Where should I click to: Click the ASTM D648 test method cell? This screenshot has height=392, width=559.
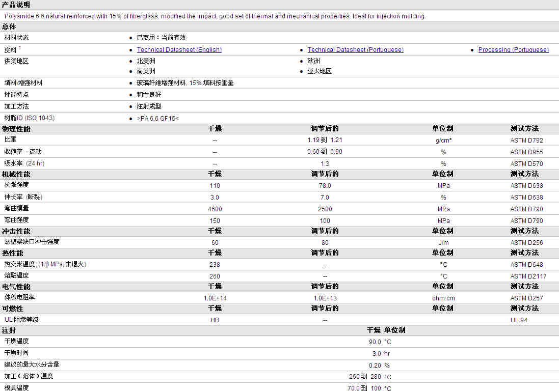[x=526, y=265]
